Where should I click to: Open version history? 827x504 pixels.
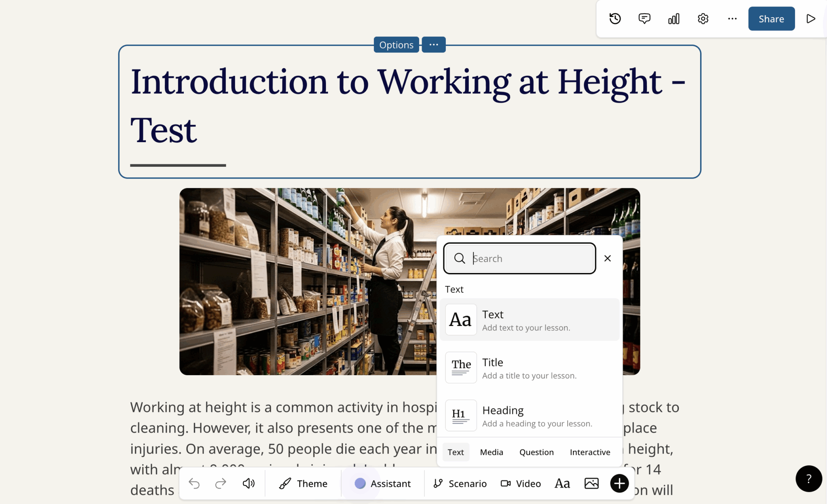pos(615,18)
